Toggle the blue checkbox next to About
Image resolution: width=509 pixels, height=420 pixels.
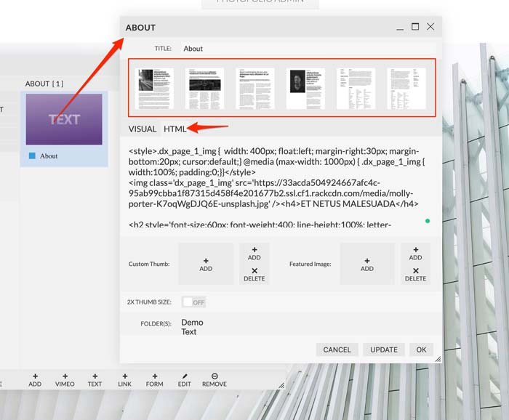pos(32,156)
